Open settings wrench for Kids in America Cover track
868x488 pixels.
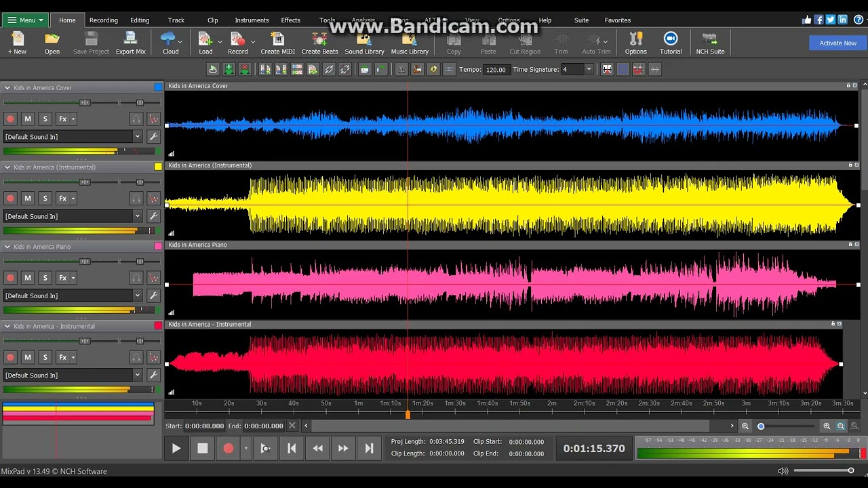153,136
